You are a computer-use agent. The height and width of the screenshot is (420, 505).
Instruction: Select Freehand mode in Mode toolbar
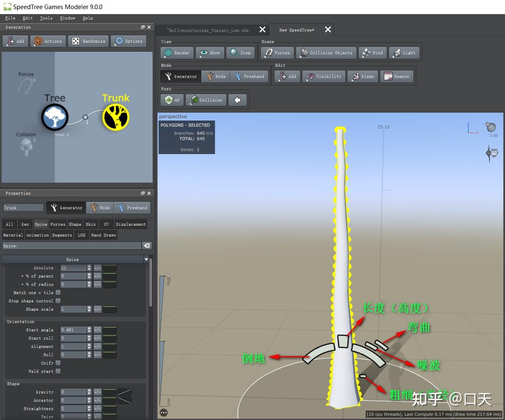(x=249, y=77)
